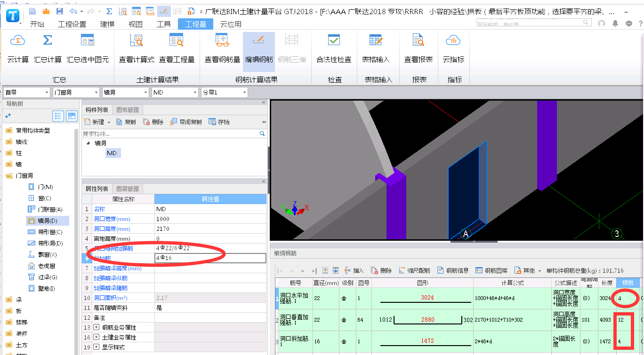Viewport: 644px width, 355px height.
Task: Select MD item in component list
Action: point(112,153)
